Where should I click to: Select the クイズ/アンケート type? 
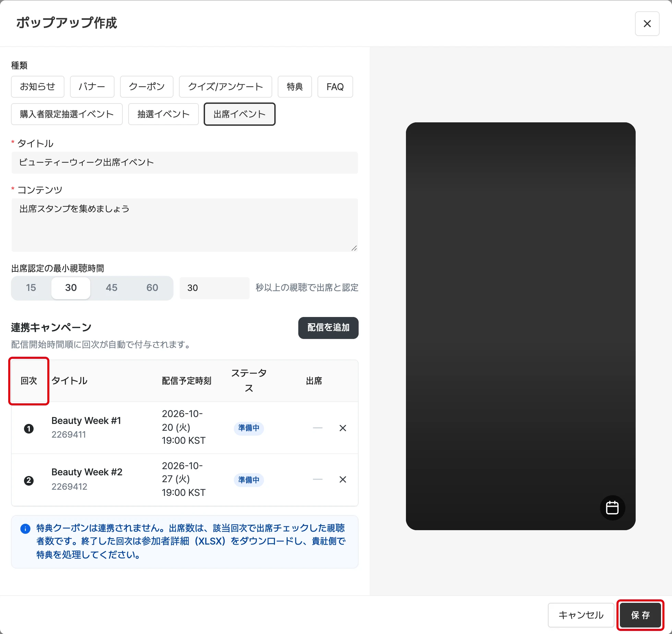(x=226, y=87)
